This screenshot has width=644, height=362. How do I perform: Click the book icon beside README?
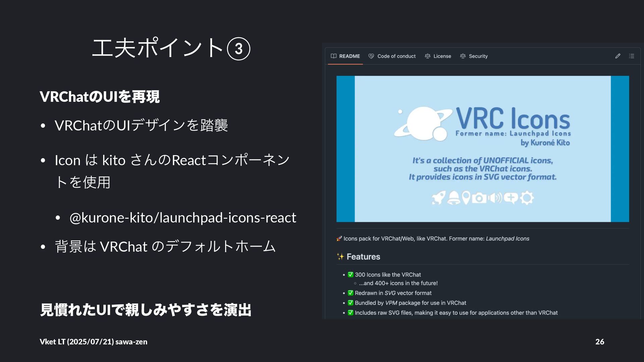333,56
